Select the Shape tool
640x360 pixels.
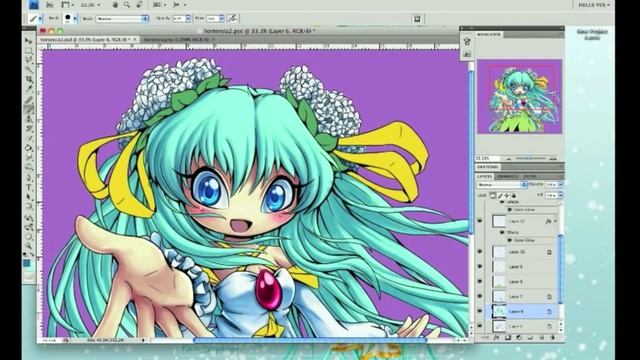(29, 207)
